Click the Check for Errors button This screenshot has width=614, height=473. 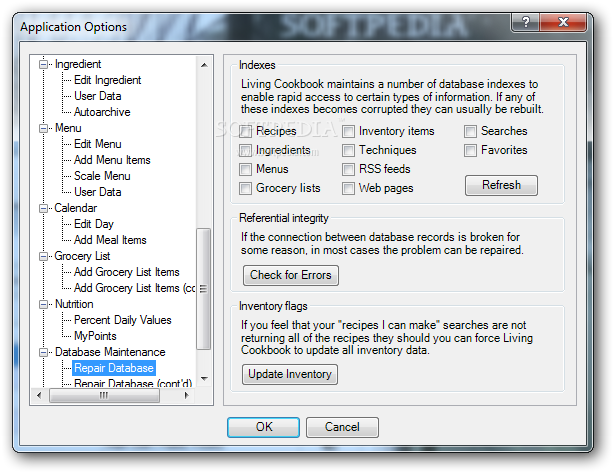tap(291, 275)
